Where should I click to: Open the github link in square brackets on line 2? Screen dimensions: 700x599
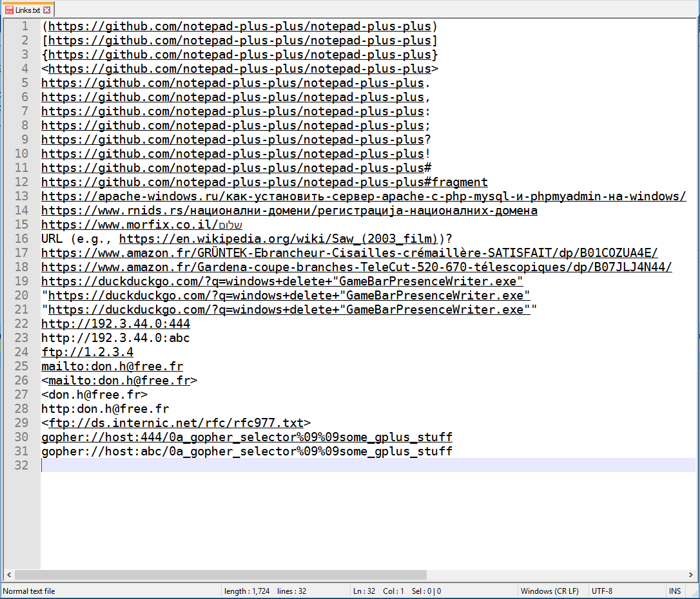240,41
